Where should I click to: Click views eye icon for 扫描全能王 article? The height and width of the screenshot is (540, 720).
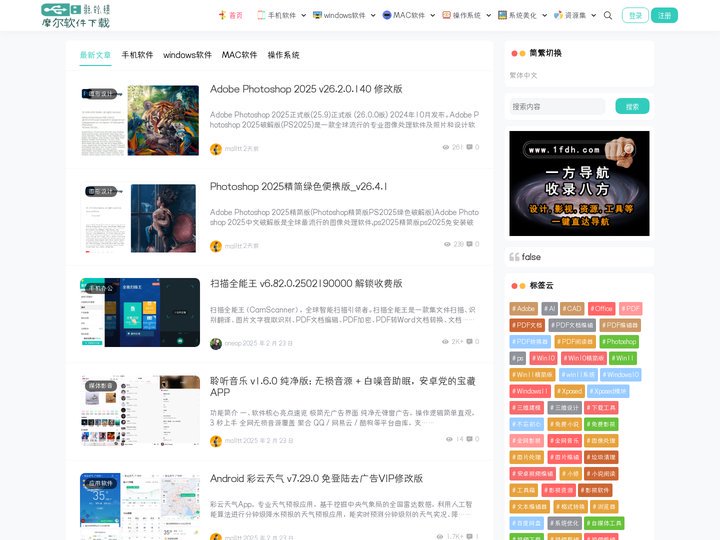point(445,342)
